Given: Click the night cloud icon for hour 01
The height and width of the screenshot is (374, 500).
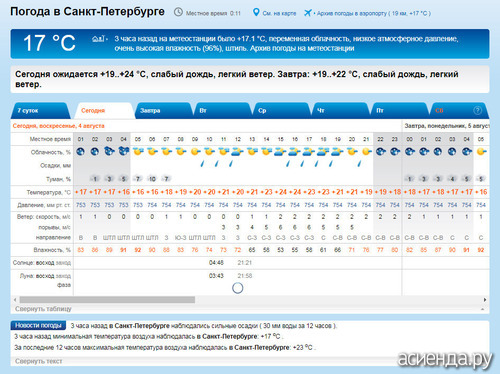Looking at the screenshot, I should click(81, 152).
